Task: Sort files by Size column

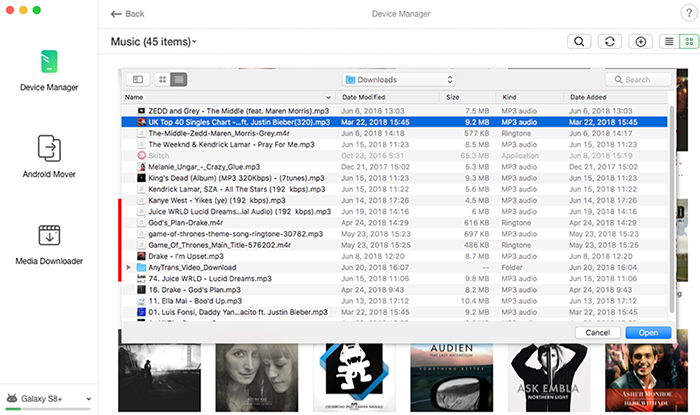Action: coord(468,97)
